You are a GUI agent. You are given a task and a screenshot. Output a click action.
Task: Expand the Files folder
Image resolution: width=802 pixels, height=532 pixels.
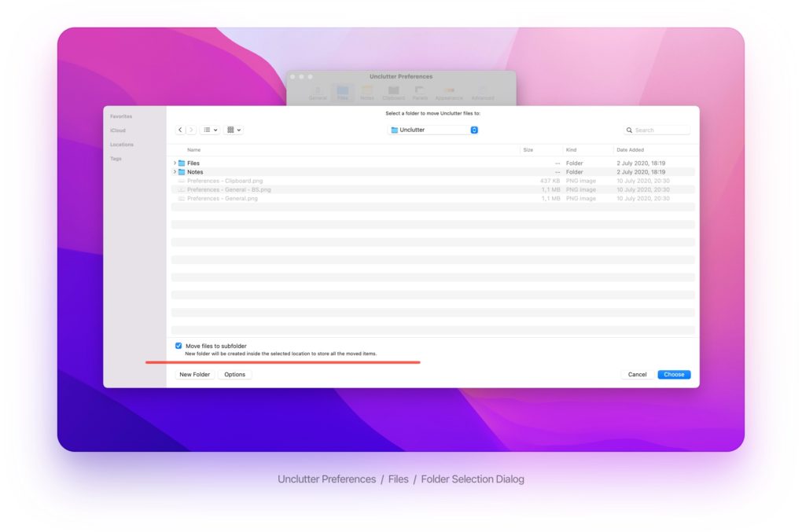pos(175,163)
